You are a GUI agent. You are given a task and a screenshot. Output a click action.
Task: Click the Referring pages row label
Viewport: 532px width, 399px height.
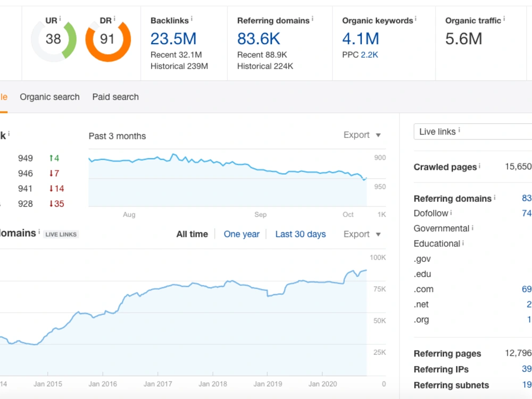pyautogui.click(x=447, y=354)
